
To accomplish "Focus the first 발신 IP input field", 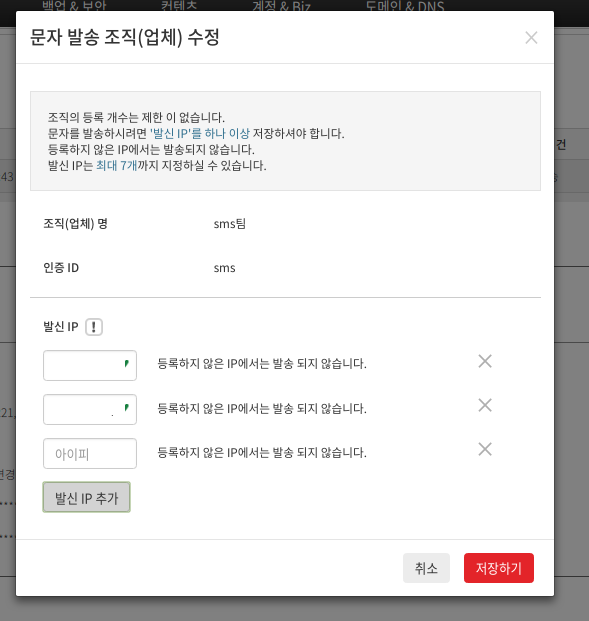I will click(90, 365).
